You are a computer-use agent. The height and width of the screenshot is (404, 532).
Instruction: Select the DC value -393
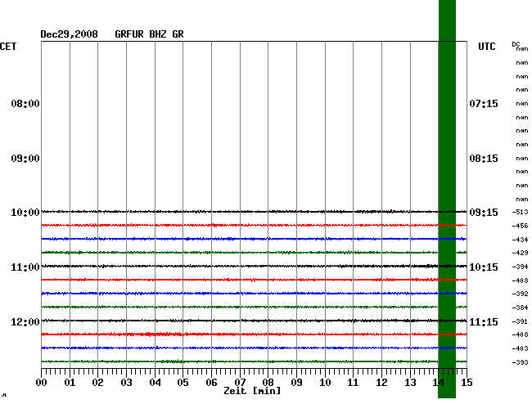520,362
